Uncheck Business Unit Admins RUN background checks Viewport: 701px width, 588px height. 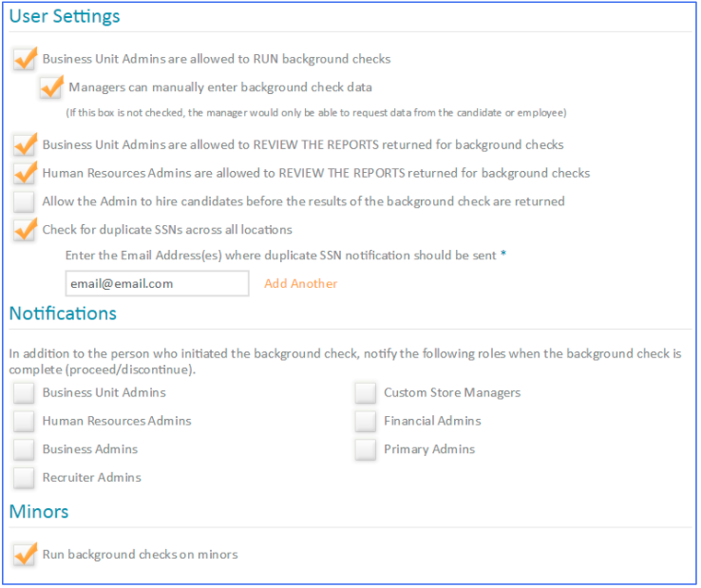pos(24,60)
